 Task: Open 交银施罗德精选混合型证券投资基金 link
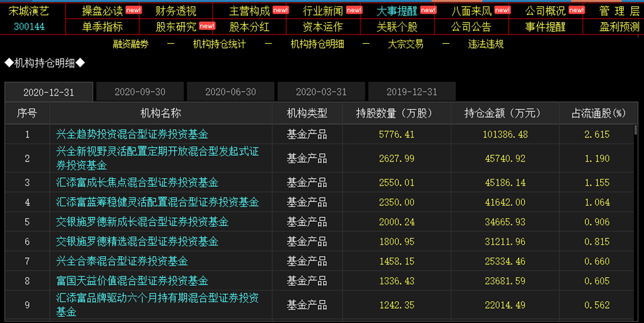click(137, 241)
